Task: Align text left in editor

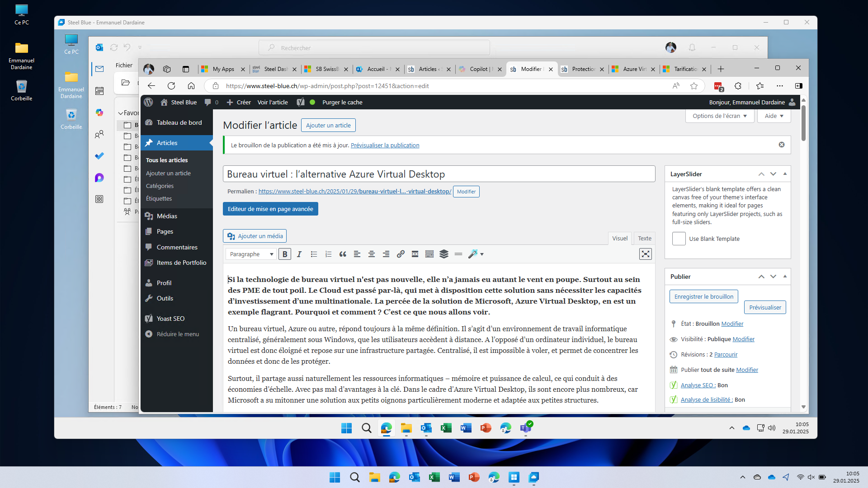Action: click(x=357, y=254)
